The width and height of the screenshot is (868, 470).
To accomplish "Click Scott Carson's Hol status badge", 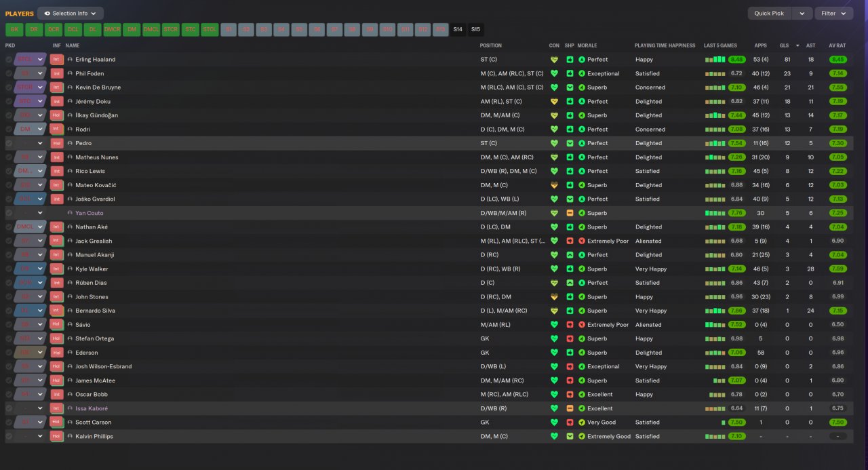I will (x=57, y=423).
